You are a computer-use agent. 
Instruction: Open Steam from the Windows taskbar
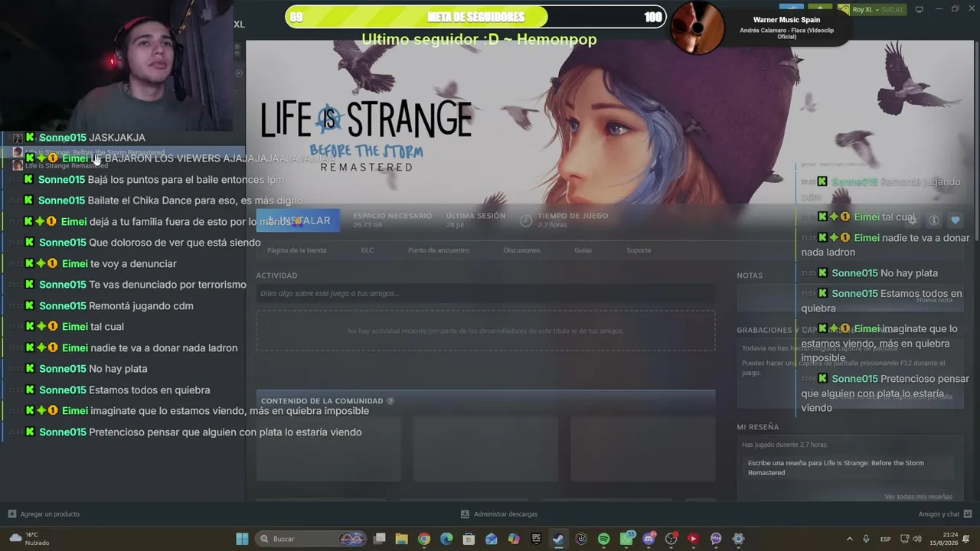(x=558, y=539)
